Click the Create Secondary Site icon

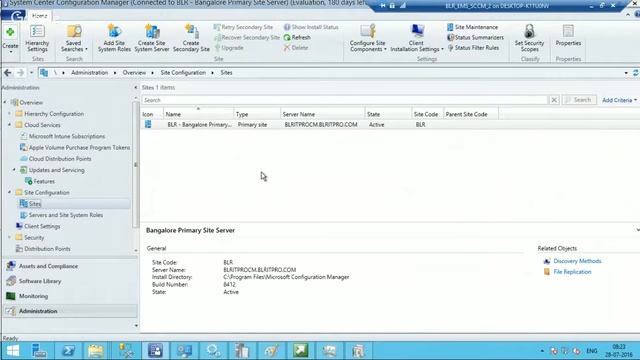tap(191, 38)
